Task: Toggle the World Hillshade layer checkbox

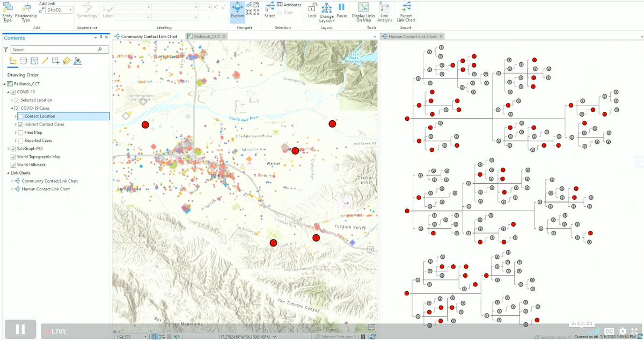Action: (x=13, y=165)
